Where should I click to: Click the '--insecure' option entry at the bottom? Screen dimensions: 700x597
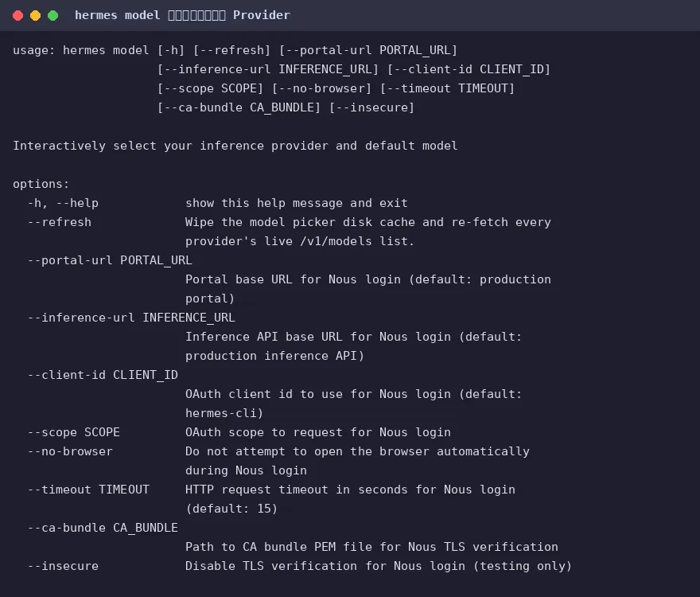[x=63, y=566]
